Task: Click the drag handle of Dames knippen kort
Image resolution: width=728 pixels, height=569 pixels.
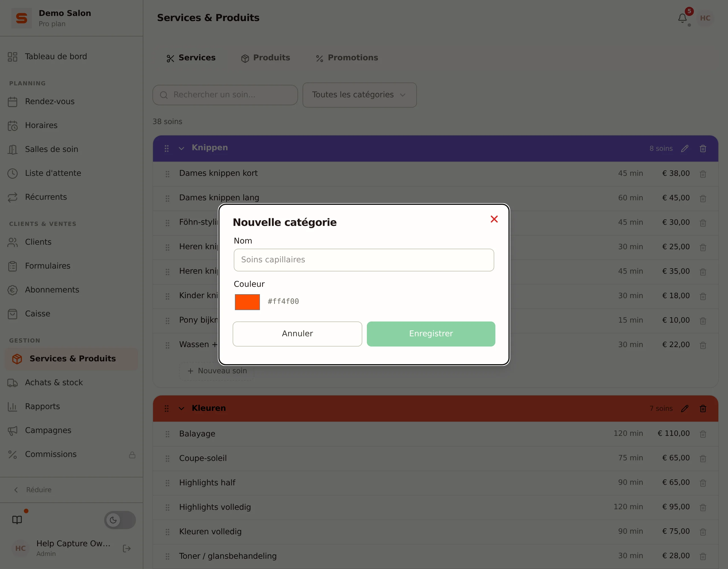Action: pos(167,174)
